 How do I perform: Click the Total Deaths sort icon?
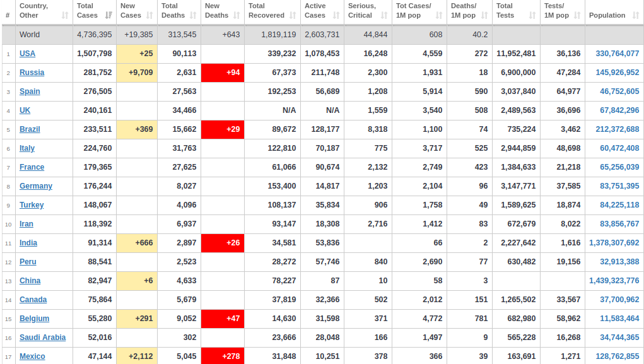(193, 16)
